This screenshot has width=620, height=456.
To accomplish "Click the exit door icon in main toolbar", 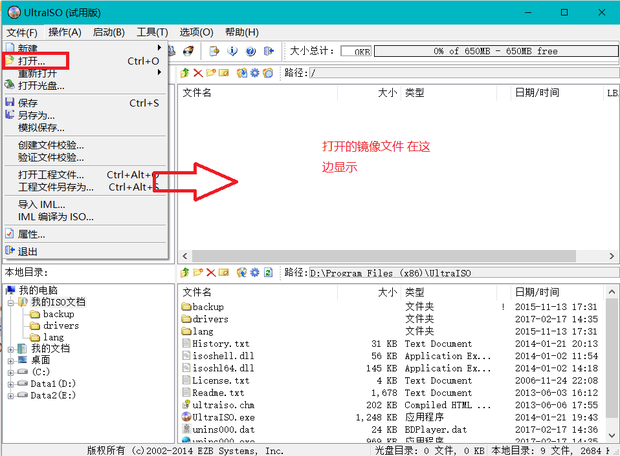I will coord(269,51).
